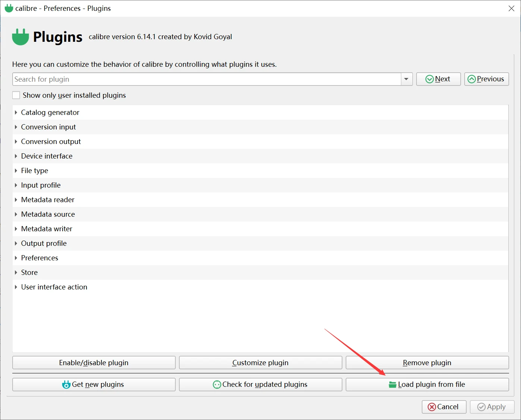The height and width of the screenshot is (420, 521).
Task: Expand the Metadata source category
Action: pyautogui.click(x=16, y=214)
